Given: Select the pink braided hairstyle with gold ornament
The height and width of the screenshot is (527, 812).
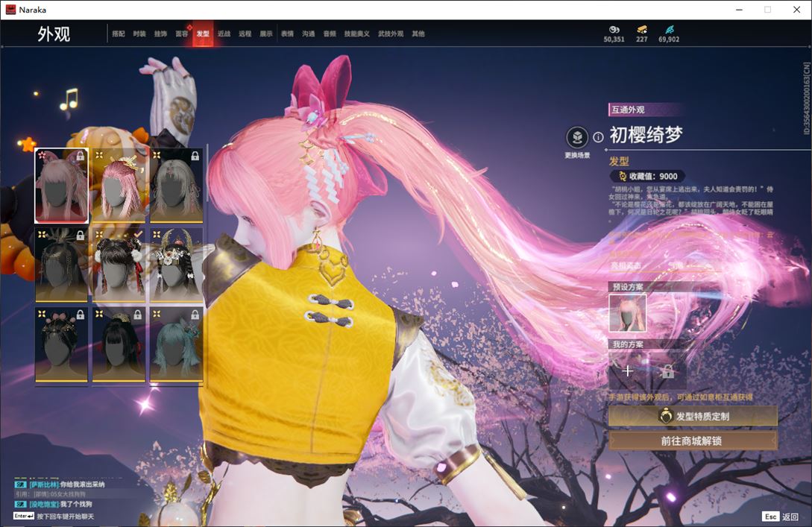Looking at the screenshot, I should [x=119, y=186].
